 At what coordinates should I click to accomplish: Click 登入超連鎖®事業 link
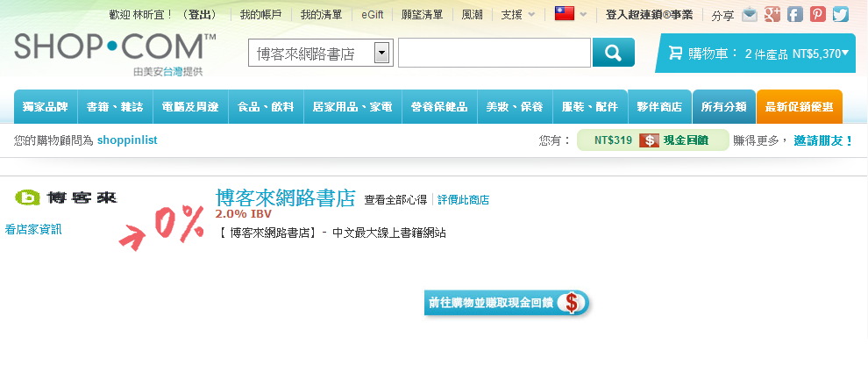pyautogui.click(x=649, y=15)
